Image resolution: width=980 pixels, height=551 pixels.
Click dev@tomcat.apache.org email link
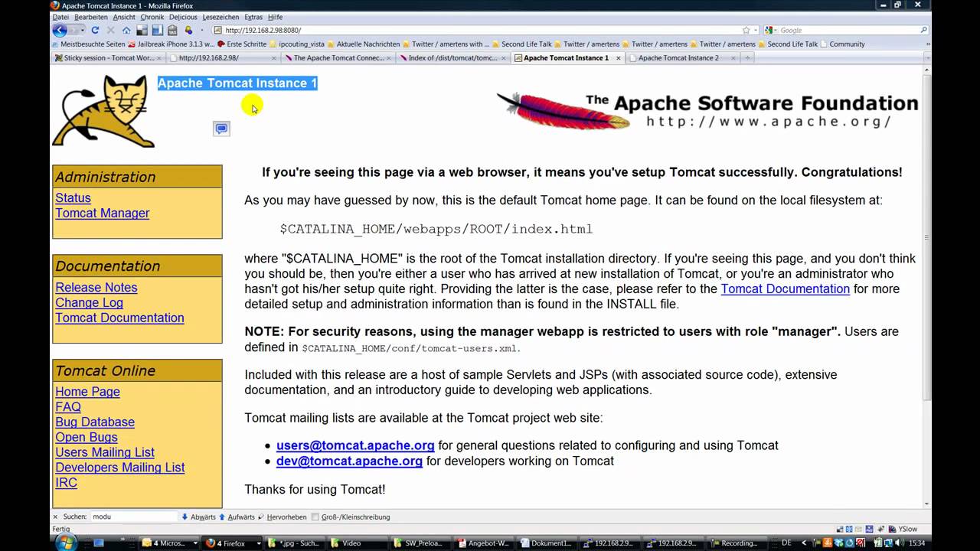click(349, 461)
